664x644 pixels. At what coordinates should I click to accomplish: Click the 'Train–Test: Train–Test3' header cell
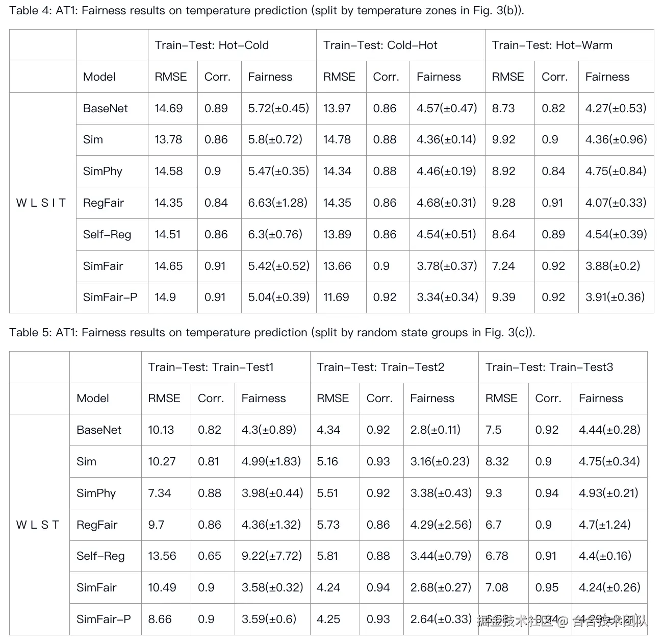[x=549, y=367]
